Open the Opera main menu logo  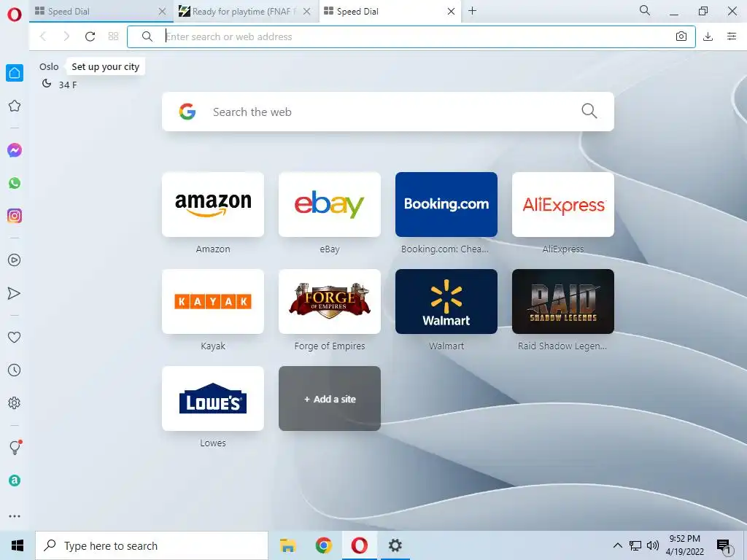tap(15, 15)
